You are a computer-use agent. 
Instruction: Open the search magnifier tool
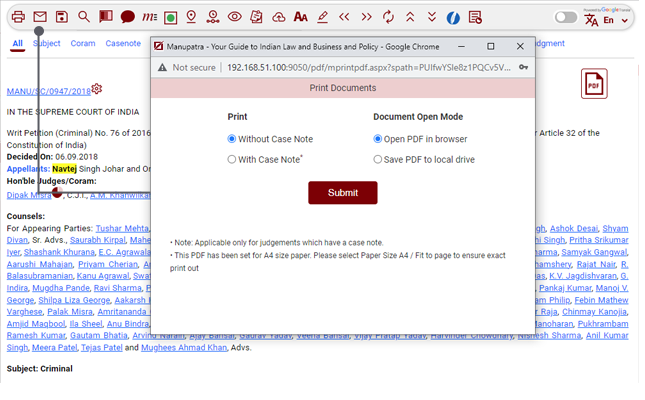click(x=84, y=17)
